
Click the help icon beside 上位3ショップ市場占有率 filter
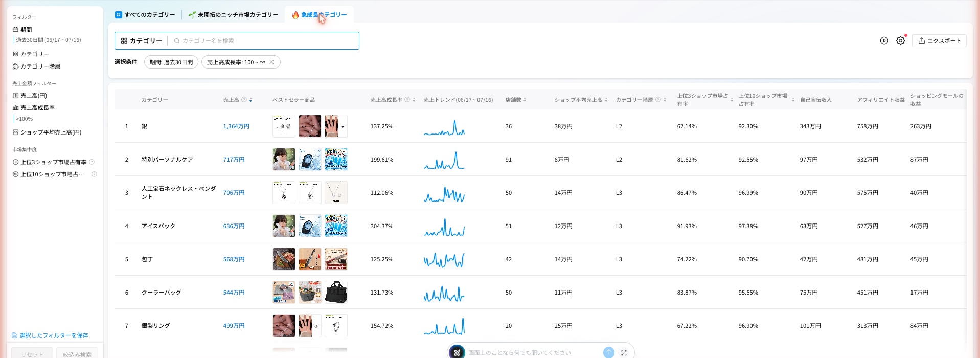click(92, 162)
